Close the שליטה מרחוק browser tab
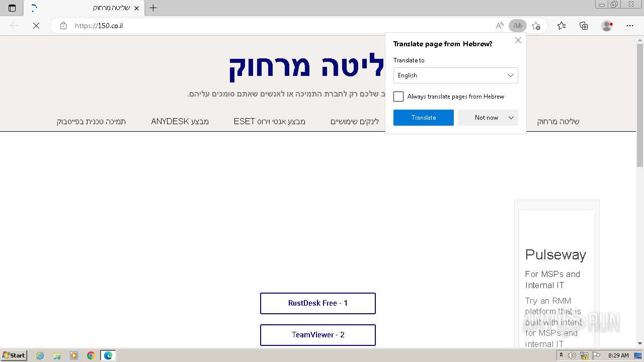Viewport: 644px width, 362px height. [x=136, y=8]
